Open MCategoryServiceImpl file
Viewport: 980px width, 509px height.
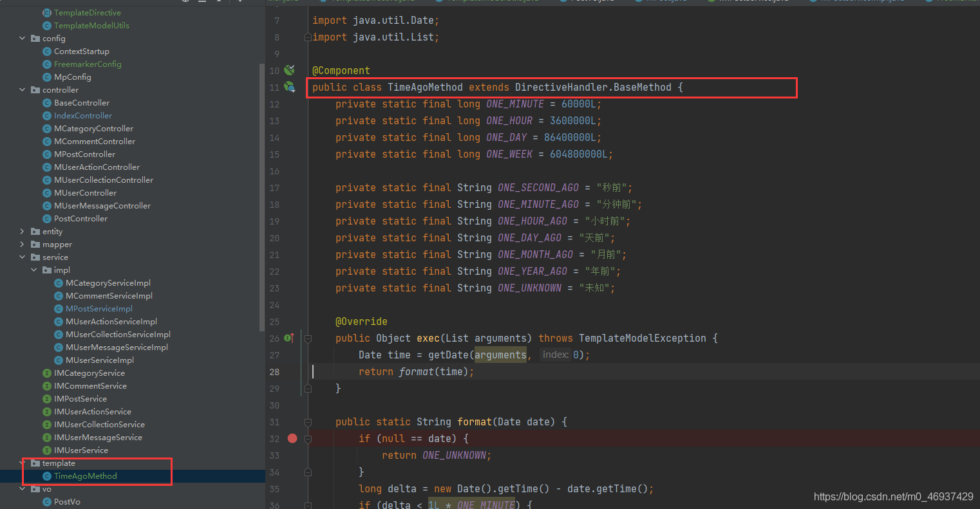pyautogui.click(x=108, y=283)
